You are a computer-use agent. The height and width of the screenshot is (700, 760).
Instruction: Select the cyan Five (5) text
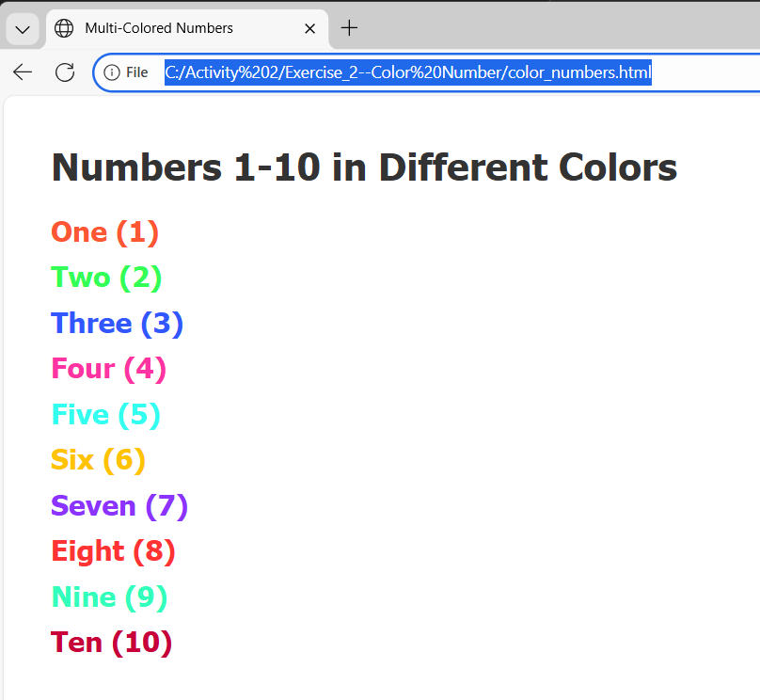[x=105, y=415]
